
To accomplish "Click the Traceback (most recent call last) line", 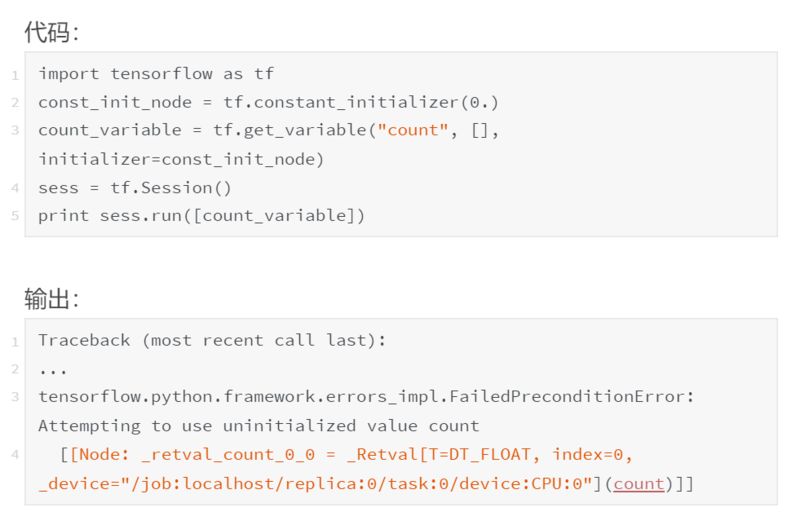I will (x=212, y=340).
